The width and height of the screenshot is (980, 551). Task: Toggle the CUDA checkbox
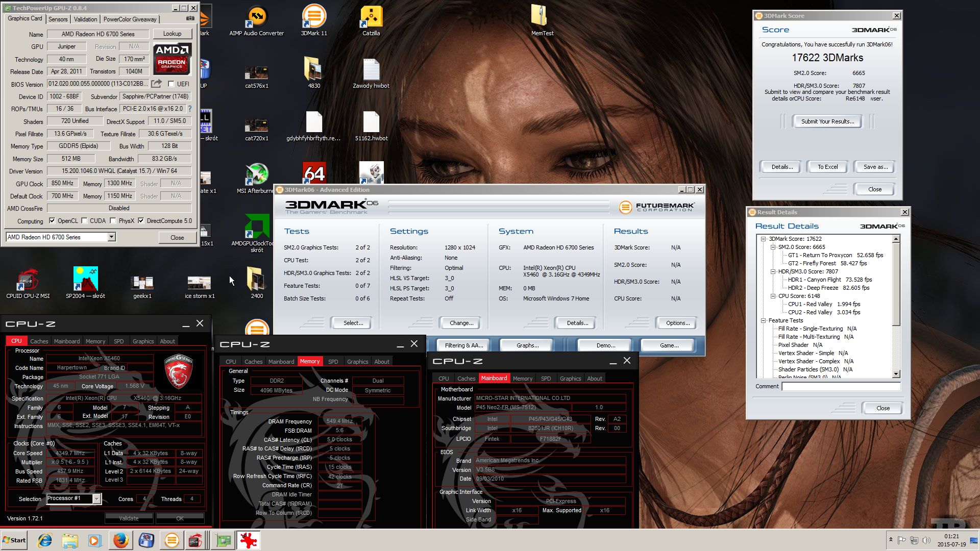pyautogui.click(x=84, y=221)
